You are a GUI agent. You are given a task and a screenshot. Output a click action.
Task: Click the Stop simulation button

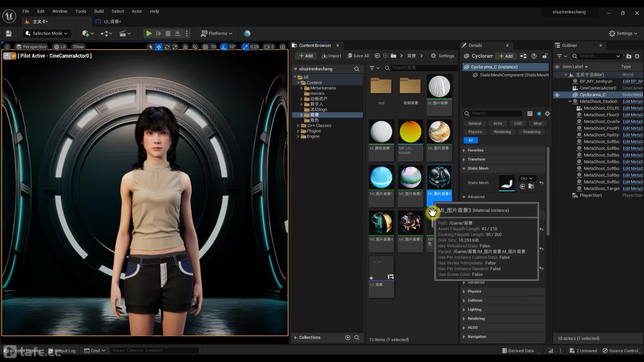168,33
